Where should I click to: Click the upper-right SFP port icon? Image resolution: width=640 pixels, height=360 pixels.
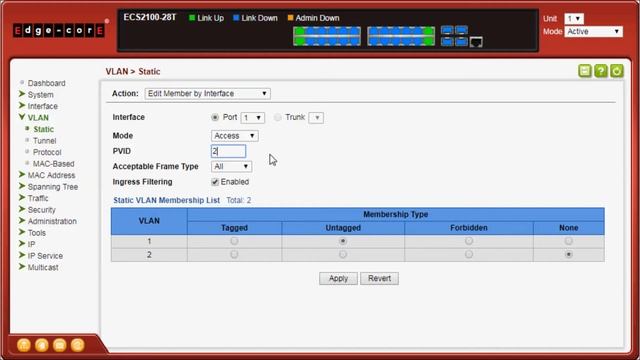pyautogui.click(x=462, y=30)
